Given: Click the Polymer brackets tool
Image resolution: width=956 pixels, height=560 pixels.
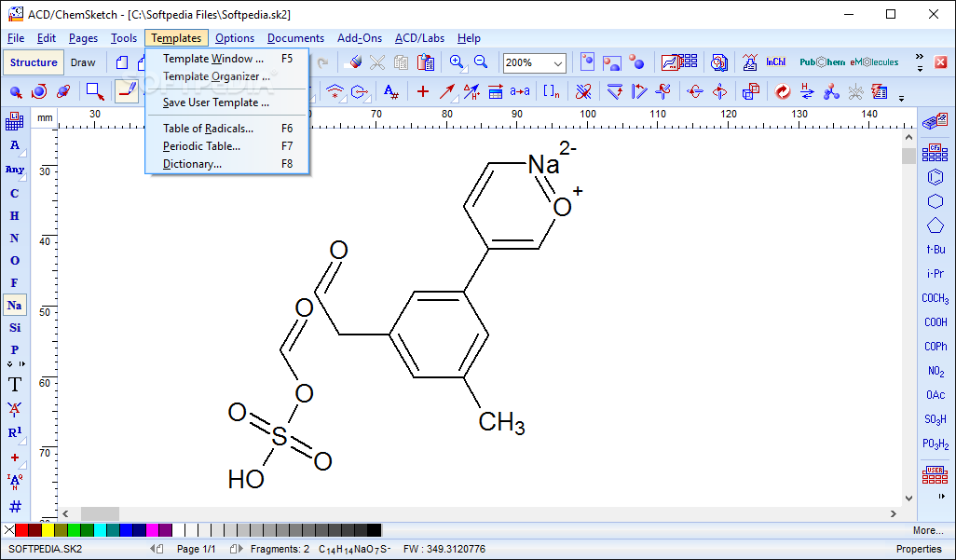Looking at the screenshot, I should [x=552, y=91].
